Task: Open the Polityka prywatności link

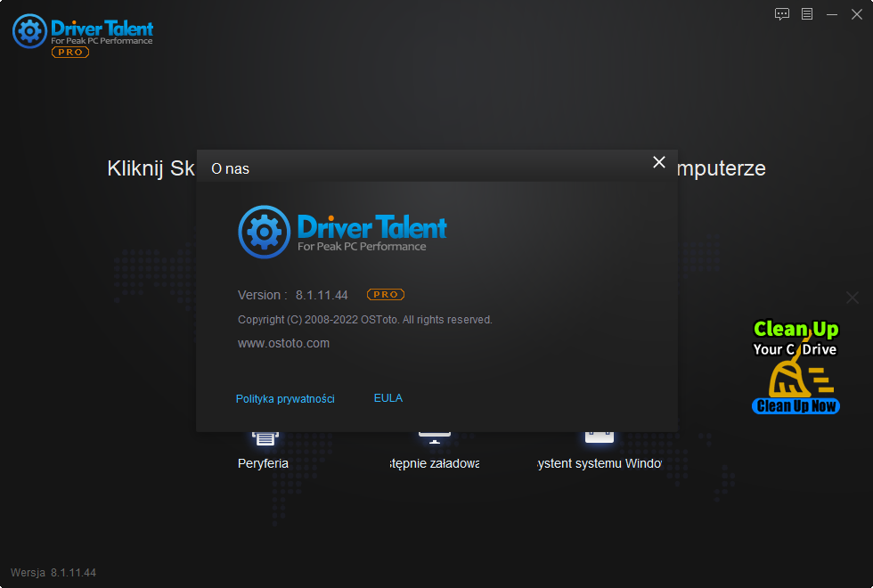Action: 285,399
